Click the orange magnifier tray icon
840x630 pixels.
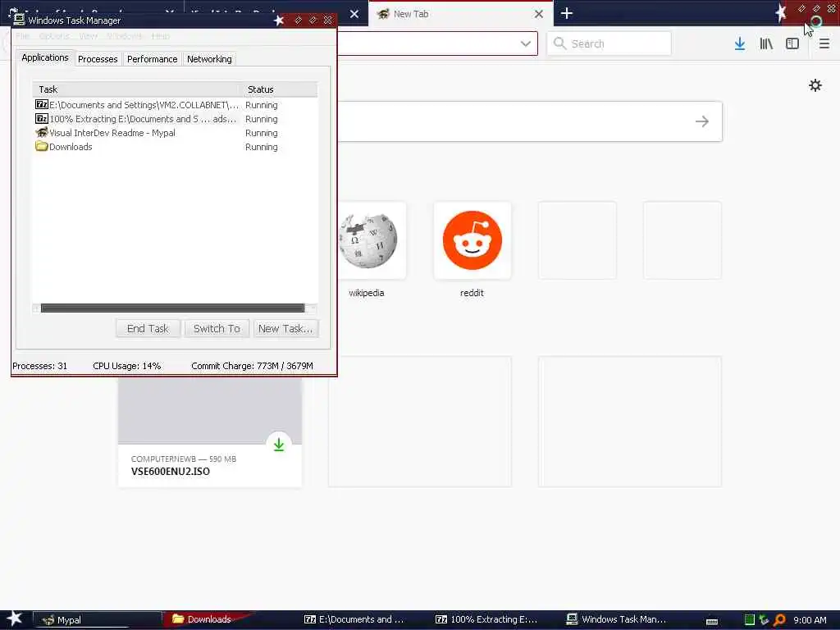[779, 620]
